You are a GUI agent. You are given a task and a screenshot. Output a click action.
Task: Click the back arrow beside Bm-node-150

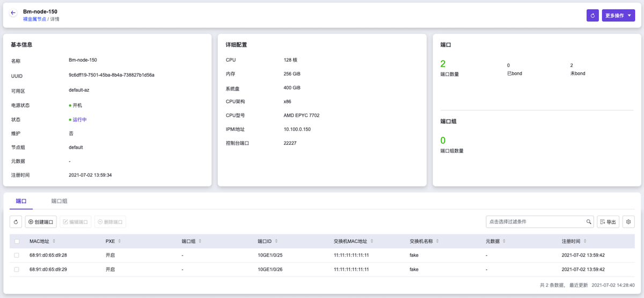13,13
